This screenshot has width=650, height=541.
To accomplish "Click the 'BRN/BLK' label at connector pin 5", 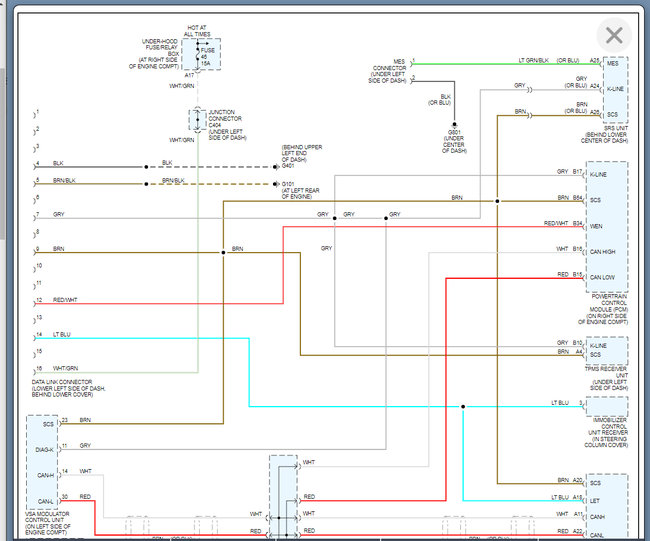I will (64, 180).
